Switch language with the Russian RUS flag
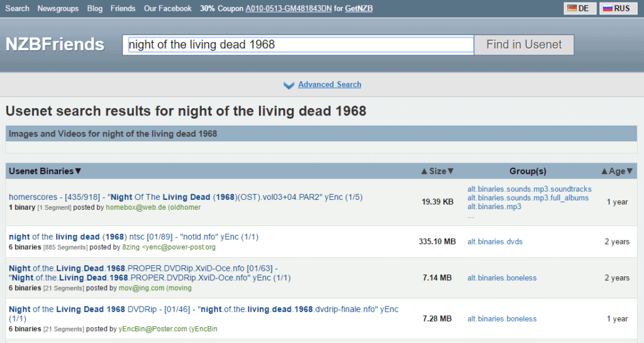This screenshot has width=644, height=343. (x=616, y=8)
